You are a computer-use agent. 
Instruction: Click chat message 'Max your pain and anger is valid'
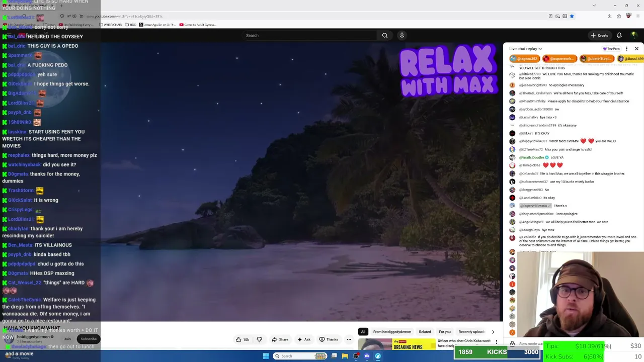pyautogui.click(x=568, y=149)
